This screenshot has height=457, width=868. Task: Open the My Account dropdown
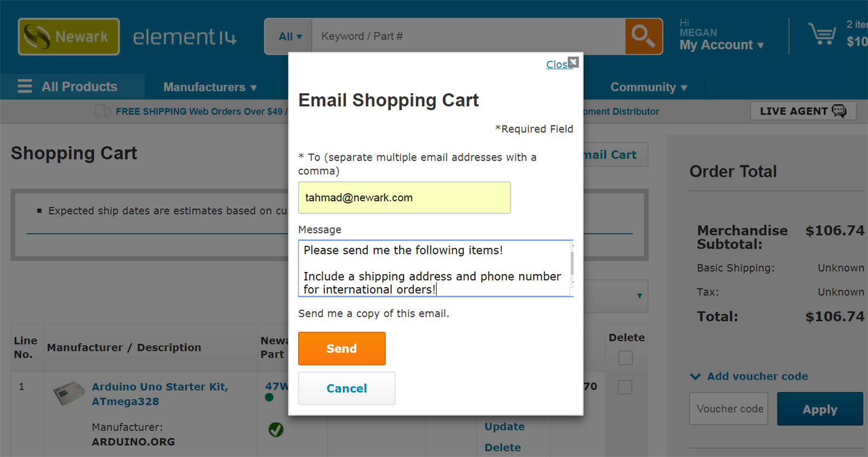click(722, 45)
